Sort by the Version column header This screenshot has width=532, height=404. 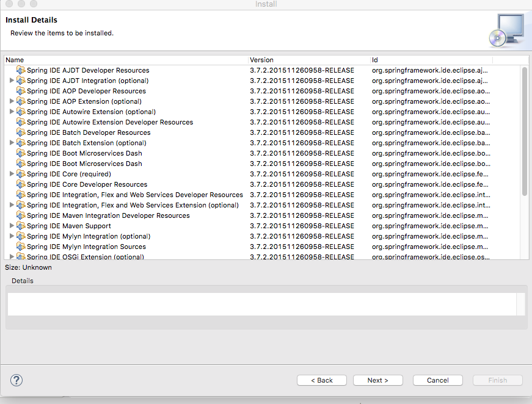[x=309, y=60]
